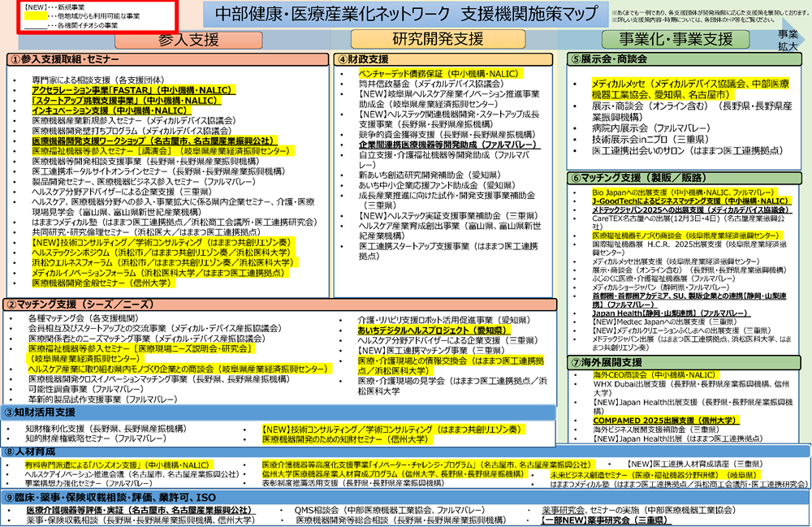Click header '⑨臨床・薬事・保険収載相談・評価、業許可、ISO'
812x527 pixels.
click(405, 498)
